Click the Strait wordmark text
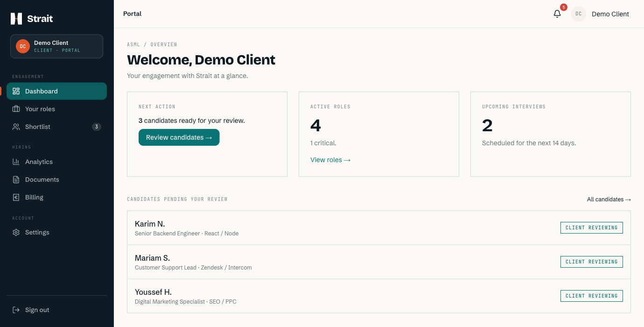 [40, 19]
